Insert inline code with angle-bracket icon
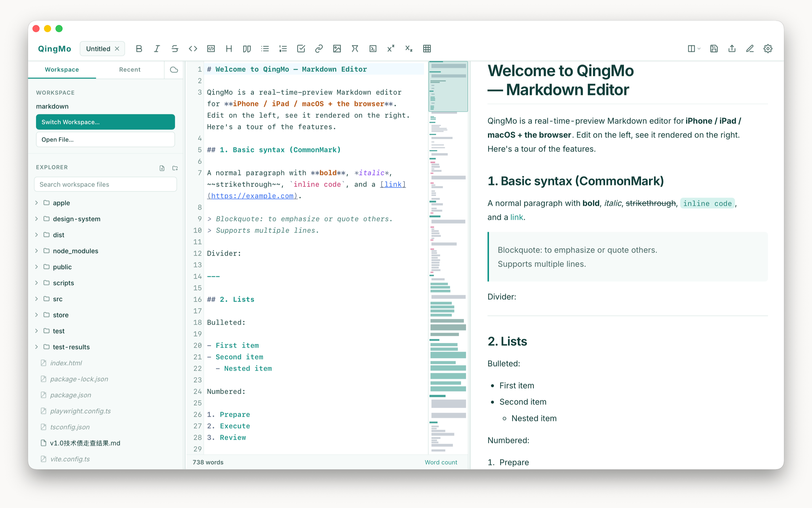The image size is (812, 508). (193, 49)
